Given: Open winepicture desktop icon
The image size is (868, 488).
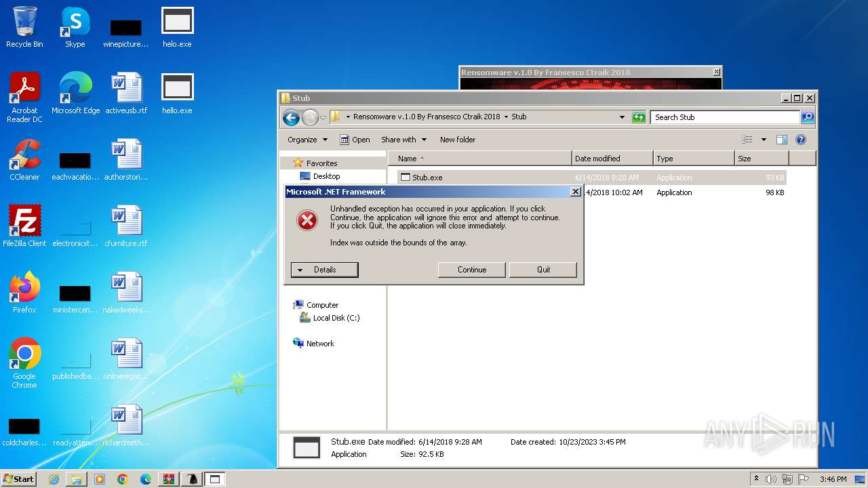Looking at the screenshot, I should pos(126,33).
